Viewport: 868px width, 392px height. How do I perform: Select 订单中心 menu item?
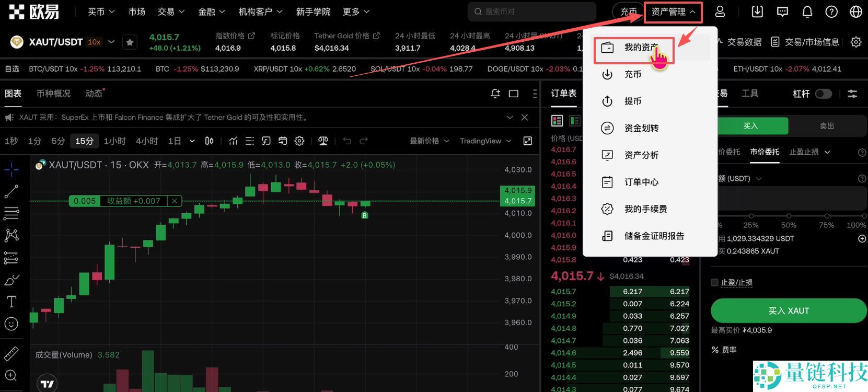[650, 182]
